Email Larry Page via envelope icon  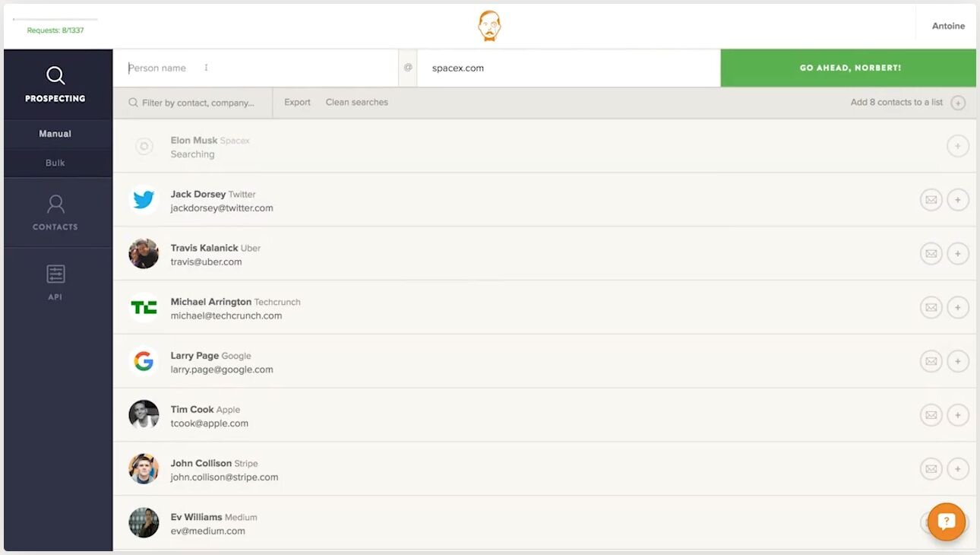pos(931,361)
